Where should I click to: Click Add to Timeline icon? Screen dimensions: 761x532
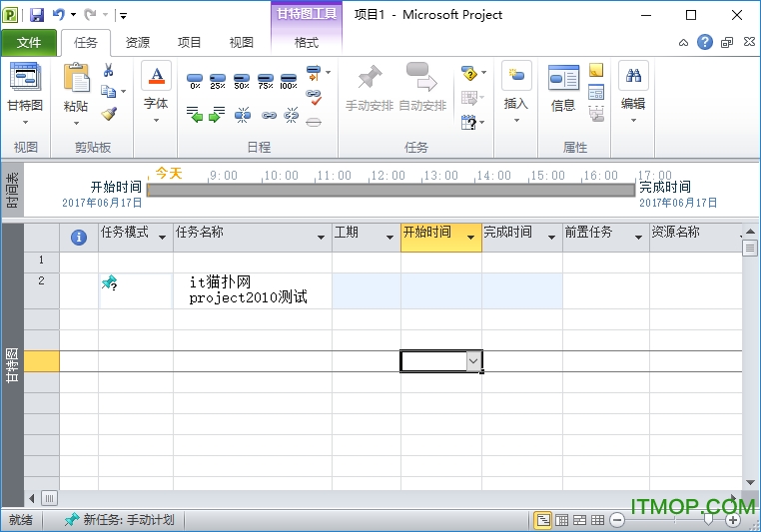596,114
